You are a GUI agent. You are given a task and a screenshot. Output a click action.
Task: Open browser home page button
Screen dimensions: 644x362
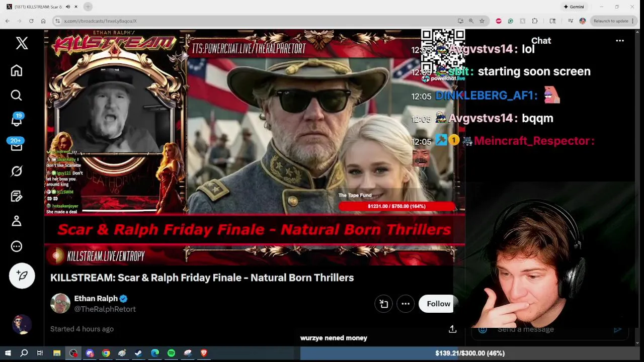pyautogui.click(x=43, y=21)
